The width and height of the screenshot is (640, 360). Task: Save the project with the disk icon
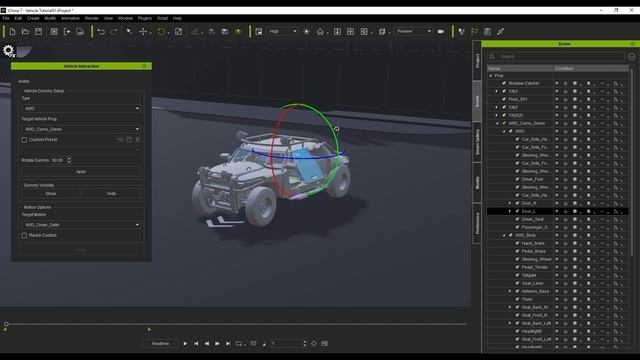tap(38, 31)
